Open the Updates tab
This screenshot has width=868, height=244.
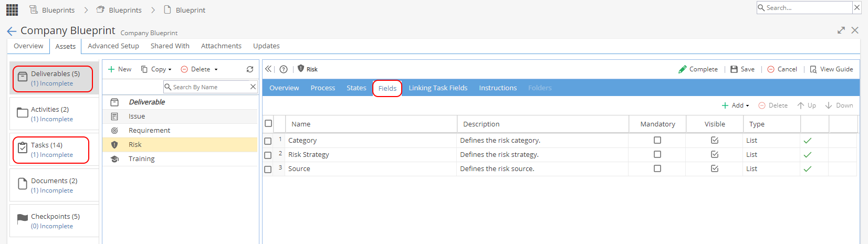(266, 46)
